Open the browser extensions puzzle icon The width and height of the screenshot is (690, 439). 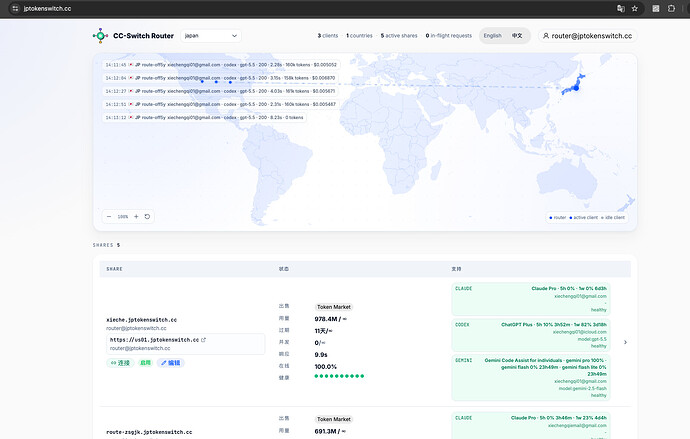click(671, 8)
